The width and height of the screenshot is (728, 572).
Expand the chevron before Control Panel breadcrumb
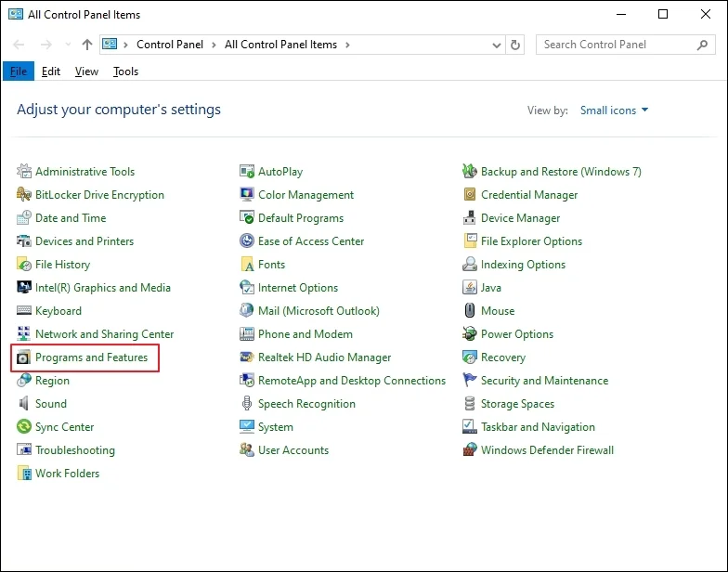[125, 45]
